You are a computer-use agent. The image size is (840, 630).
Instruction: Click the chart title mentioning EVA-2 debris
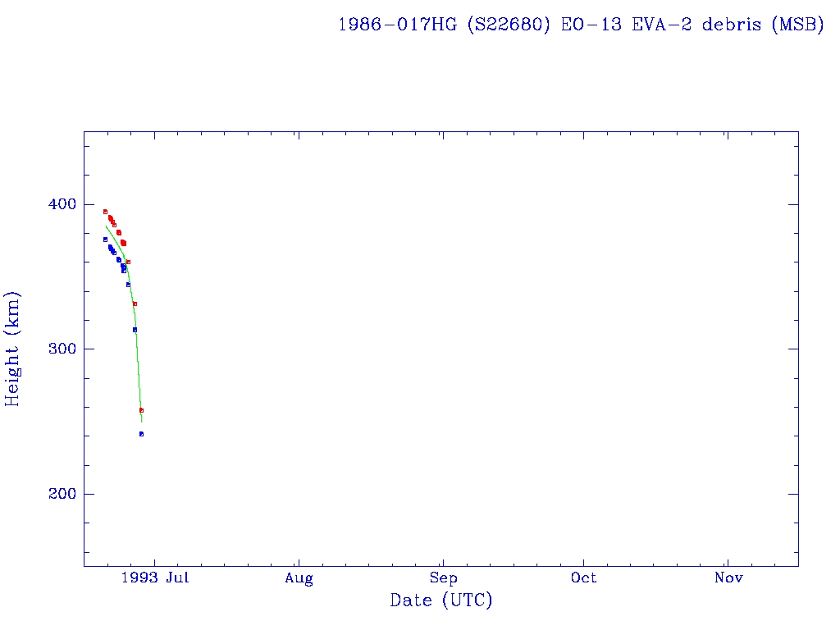[x=581, y=25]
